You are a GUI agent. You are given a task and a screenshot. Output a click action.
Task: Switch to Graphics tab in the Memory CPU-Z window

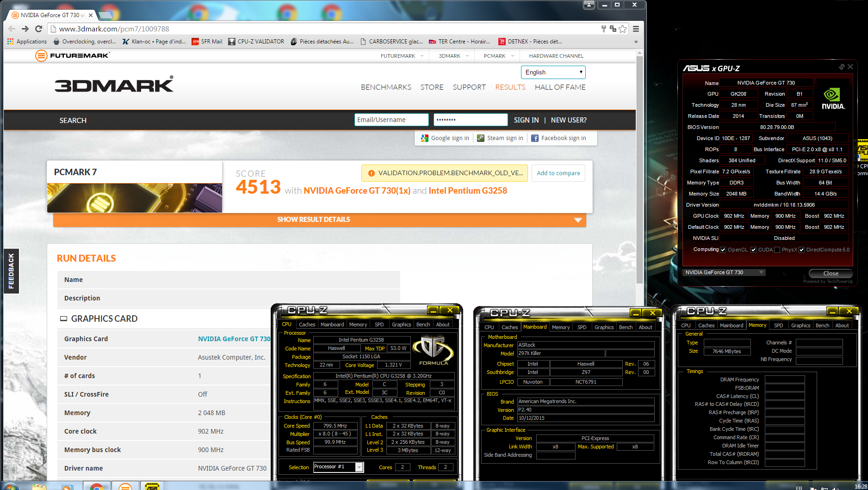[x=800, y=325]
